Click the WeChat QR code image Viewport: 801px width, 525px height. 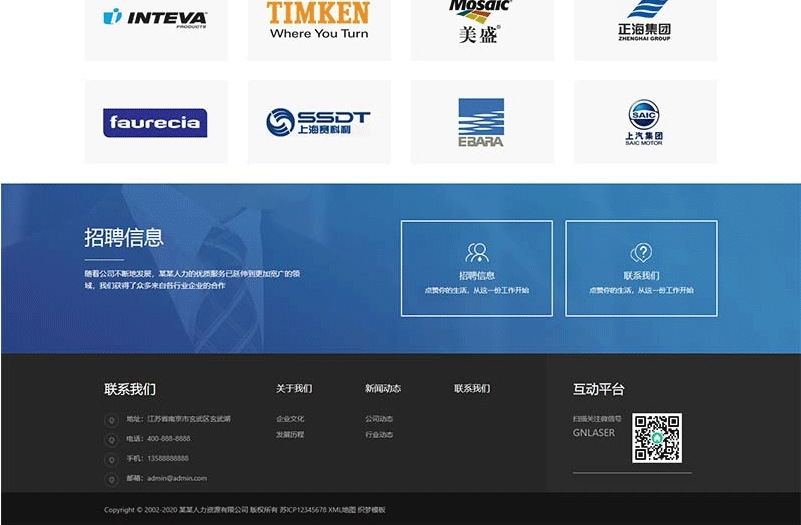pos(657,438)
